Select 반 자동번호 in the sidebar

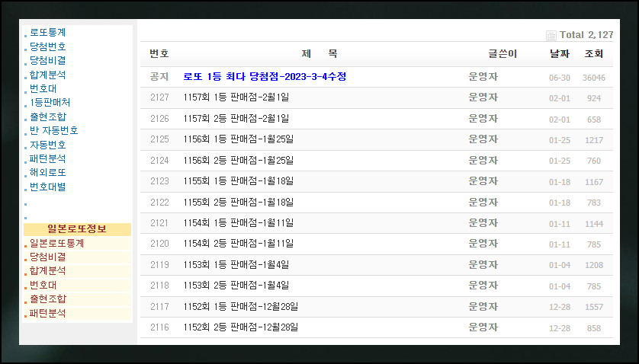click(54, 130)
